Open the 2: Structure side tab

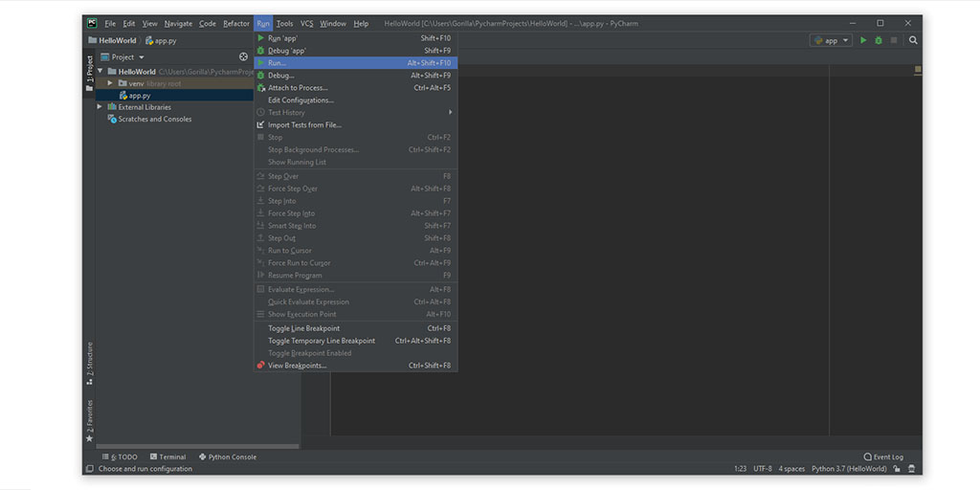(x=89, y=363)
